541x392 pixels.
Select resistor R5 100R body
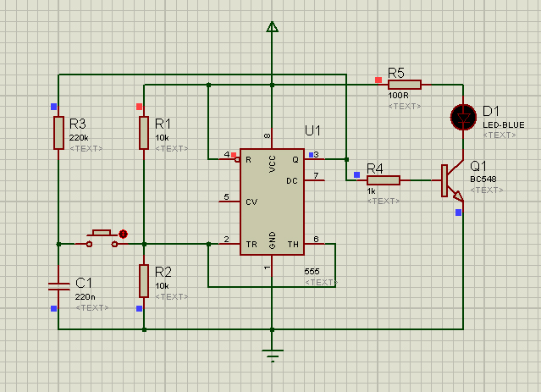click(x=405, y=85)
